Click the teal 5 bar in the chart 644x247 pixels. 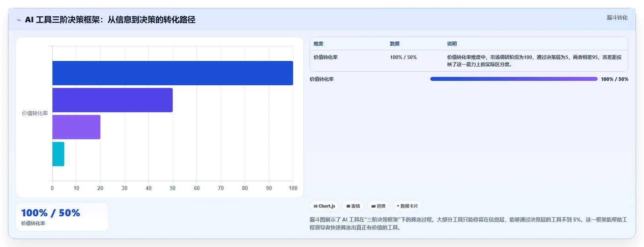click(x=58, y=154)
